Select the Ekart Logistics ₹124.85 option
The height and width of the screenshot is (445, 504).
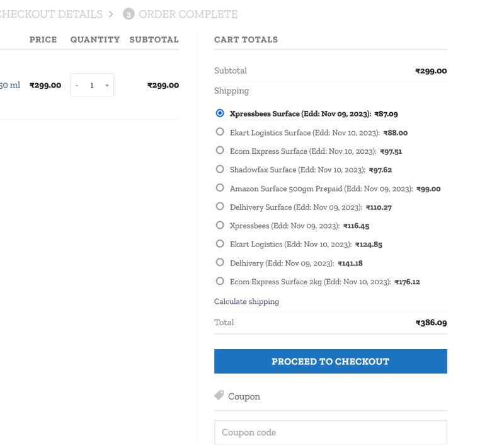(219, 243)
